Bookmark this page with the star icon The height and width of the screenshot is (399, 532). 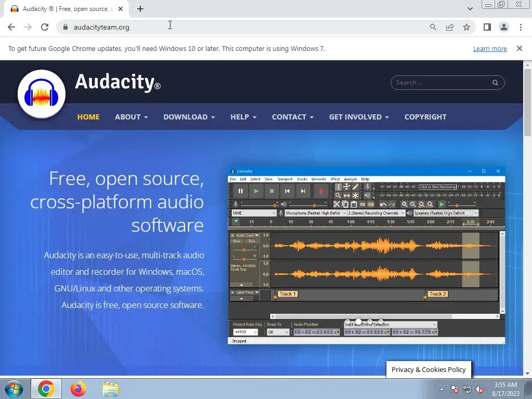[x=467, y=27]
